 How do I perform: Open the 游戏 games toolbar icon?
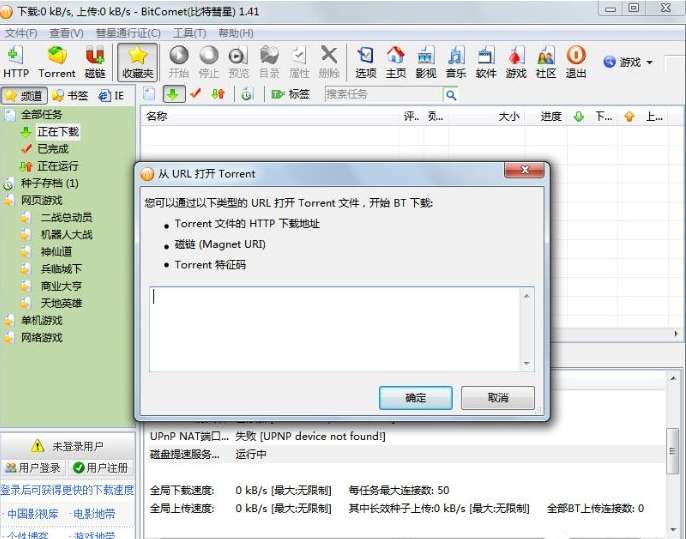click(x=516, y=62)
